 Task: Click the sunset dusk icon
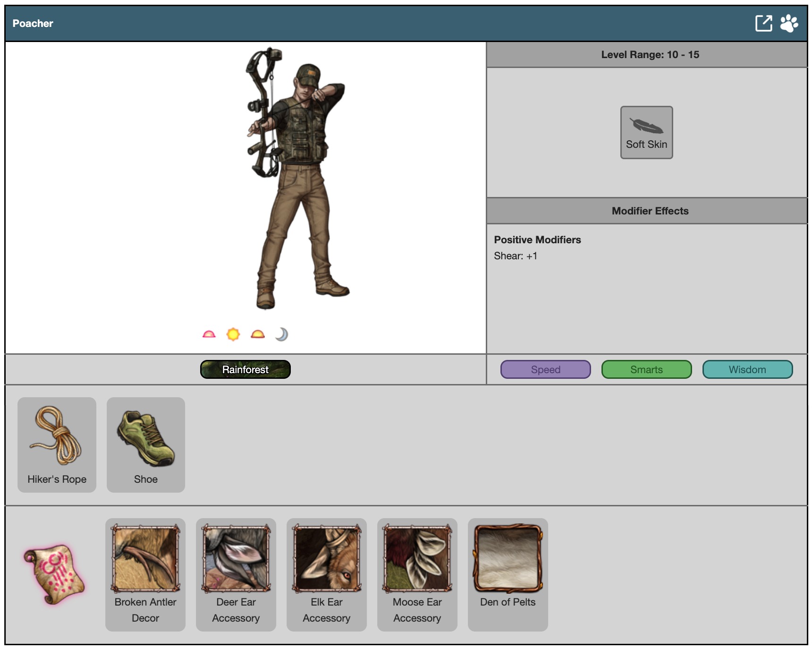click(258, 334)
